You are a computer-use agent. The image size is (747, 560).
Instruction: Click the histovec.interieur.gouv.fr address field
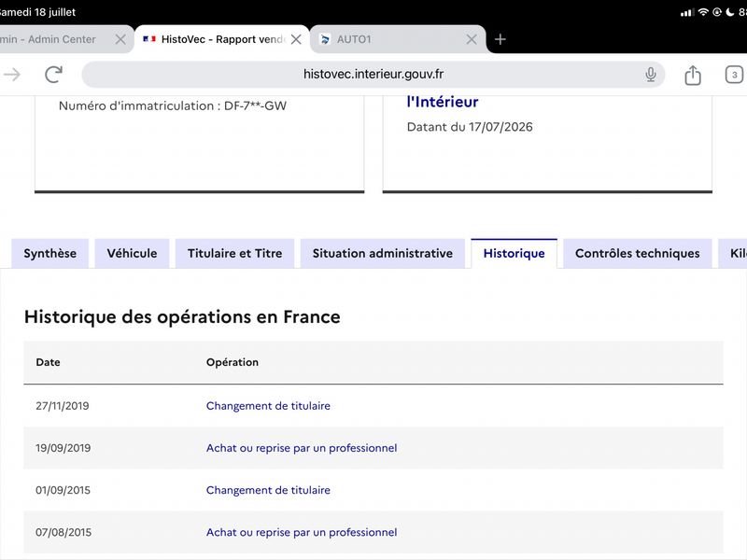tap(373, 75)
